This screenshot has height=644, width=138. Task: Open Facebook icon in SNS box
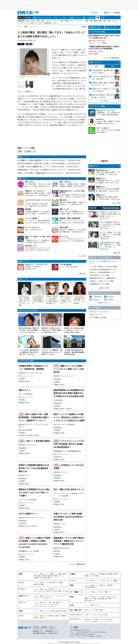(105, 297)
